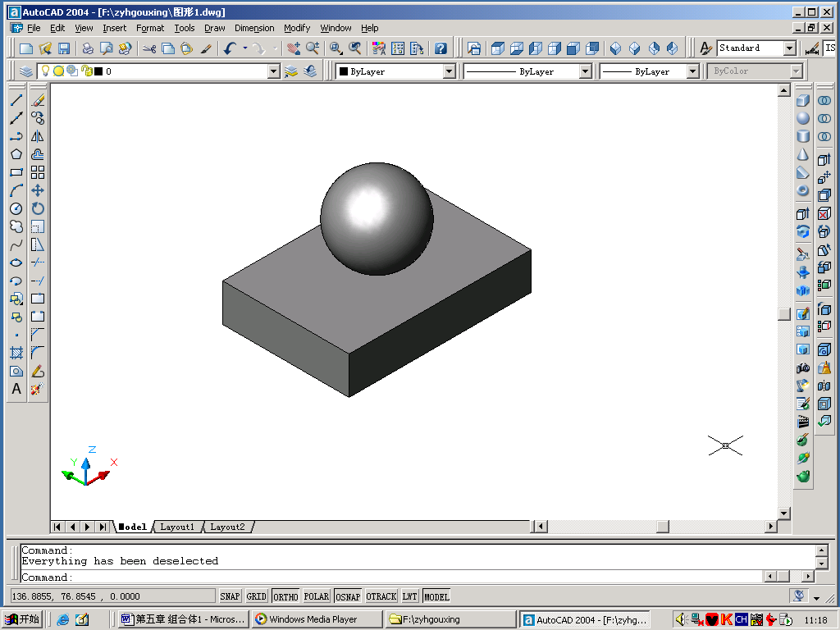Create a Cylinder solid
The width and height of the screenshot is (840, 630).
(802, 136)
